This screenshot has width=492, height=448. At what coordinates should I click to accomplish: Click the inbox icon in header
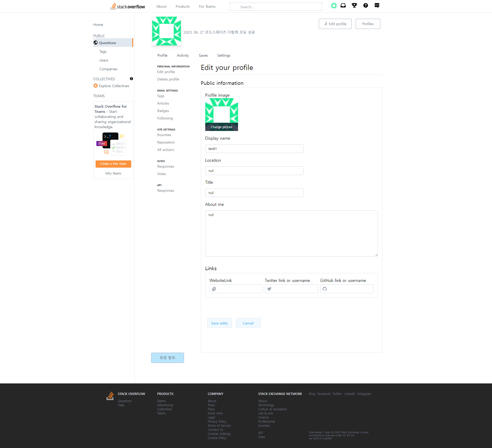coord(343,6)
